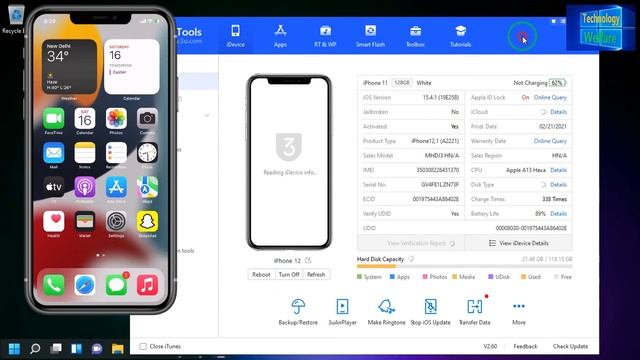Open Mail app on the mirrored iPhone
This screenshot has width=640, height=360.
(x=53, y=153)
